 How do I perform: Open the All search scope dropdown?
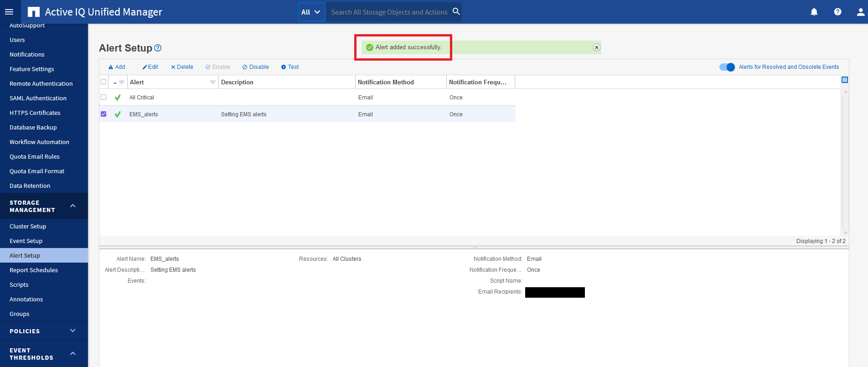[x=312, y=12]
